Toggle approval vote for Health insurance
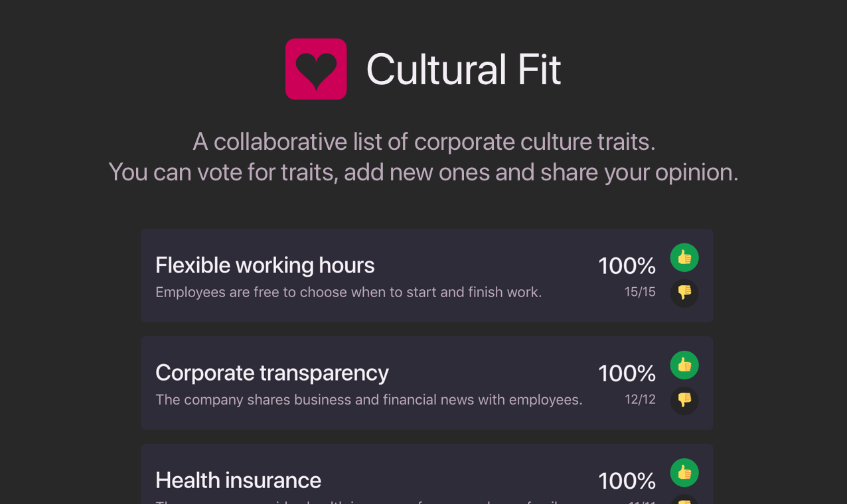Viewport: 847px width, 504px height. click(684, 473)
